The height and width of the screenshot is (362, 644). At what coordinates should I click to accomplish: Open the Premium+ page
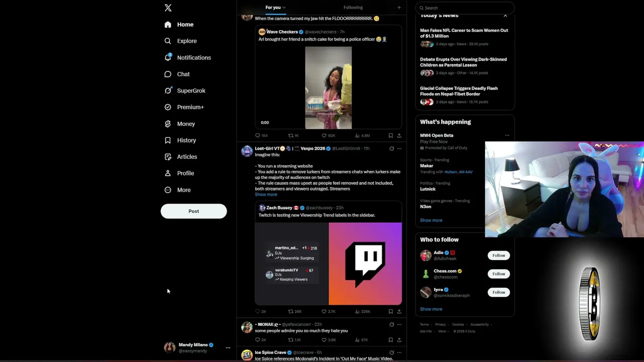pos(184,107)
